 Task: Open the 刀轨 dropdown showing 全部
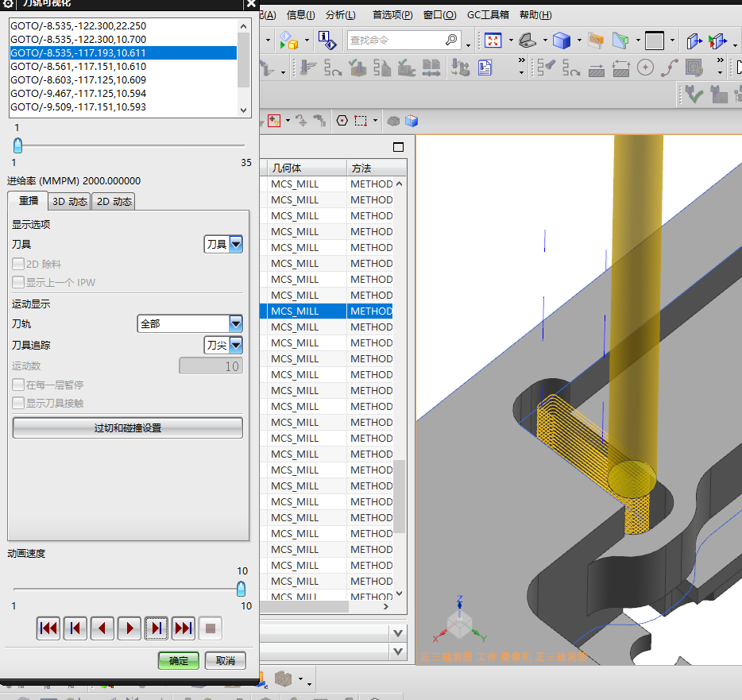235,324
